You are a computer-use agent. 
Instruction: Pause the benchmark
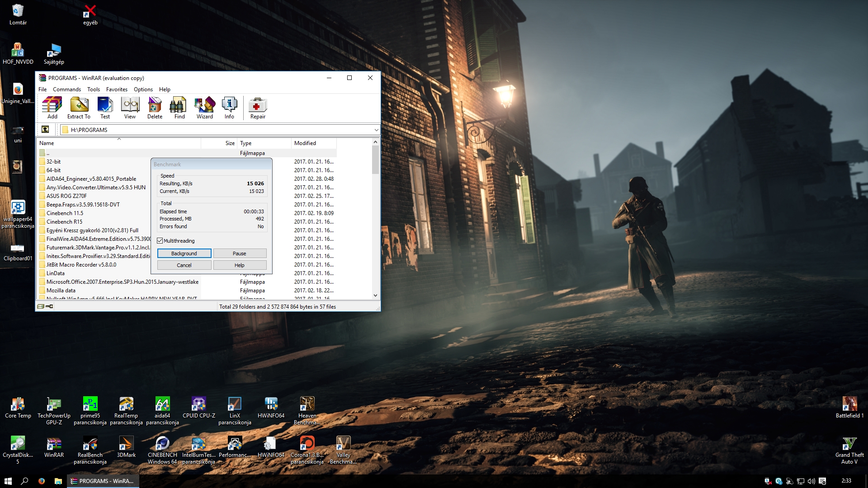[x=240, y=253]
